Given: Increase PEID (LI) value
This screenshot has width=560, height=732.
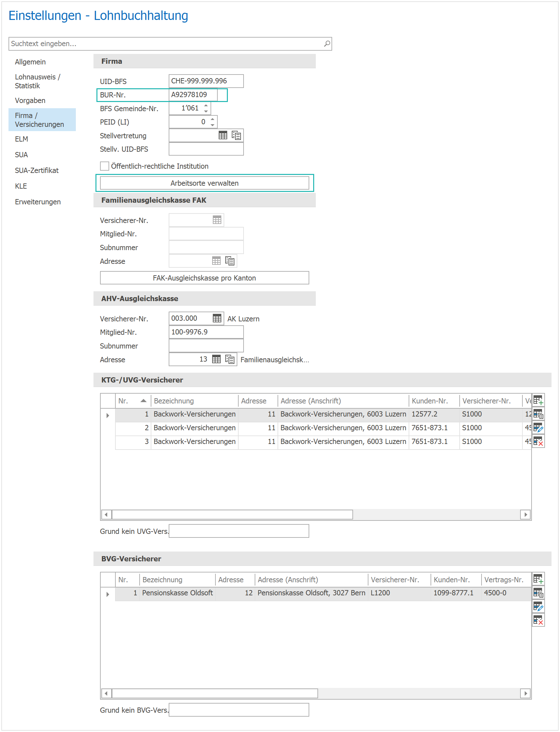Looking at the screenshot, I should tap(213, 119).
